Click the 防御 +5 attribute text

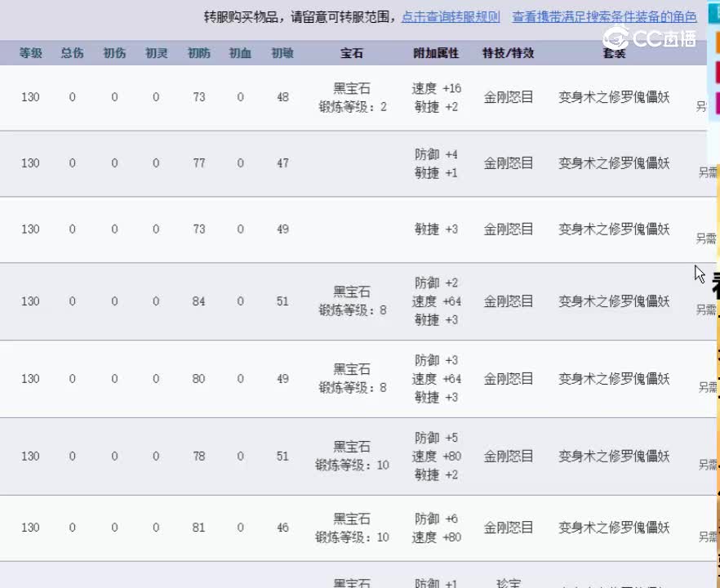(x=436, y=438)
